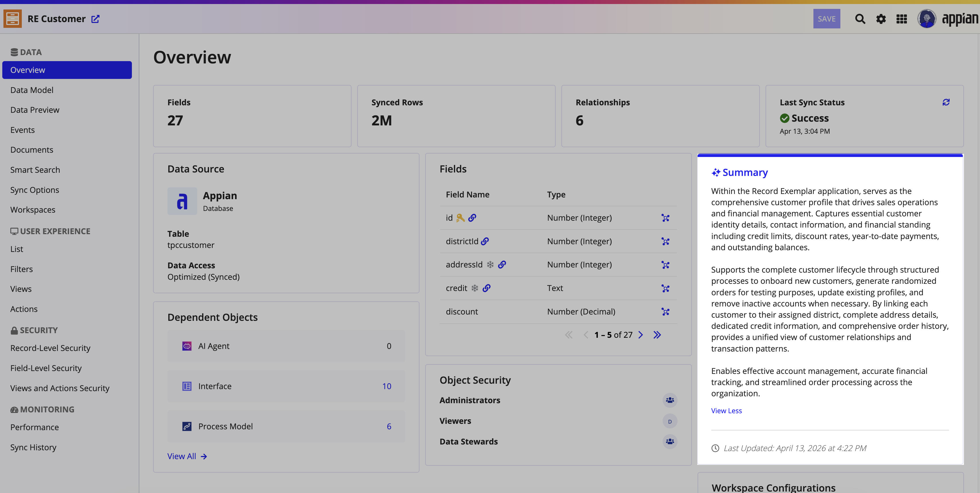Jump to last page of Fields
980x493 pixels.
[x=657, y=335]
